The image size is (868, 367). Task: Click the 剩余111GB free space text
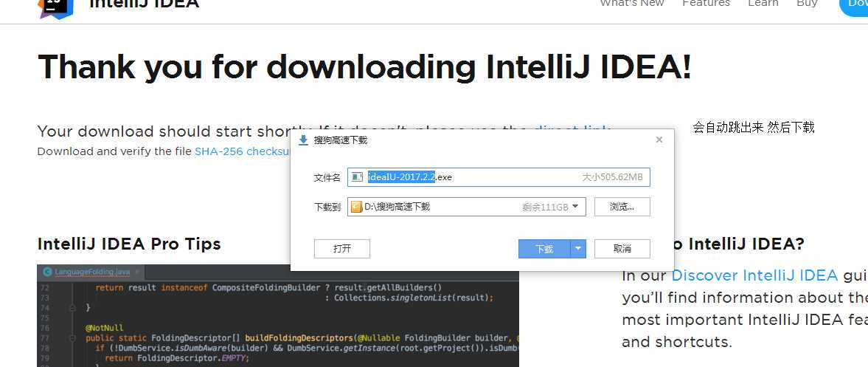(545, 207)
